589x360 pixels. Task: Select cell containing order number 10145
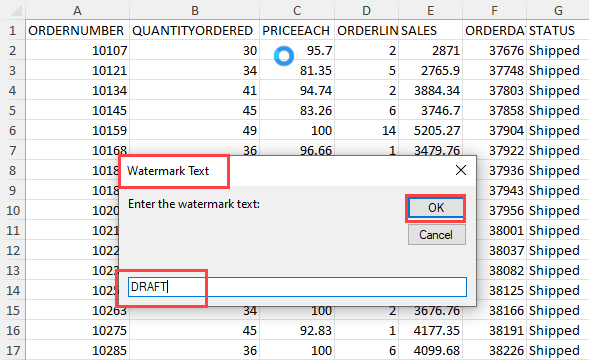[x=77, y=110]
